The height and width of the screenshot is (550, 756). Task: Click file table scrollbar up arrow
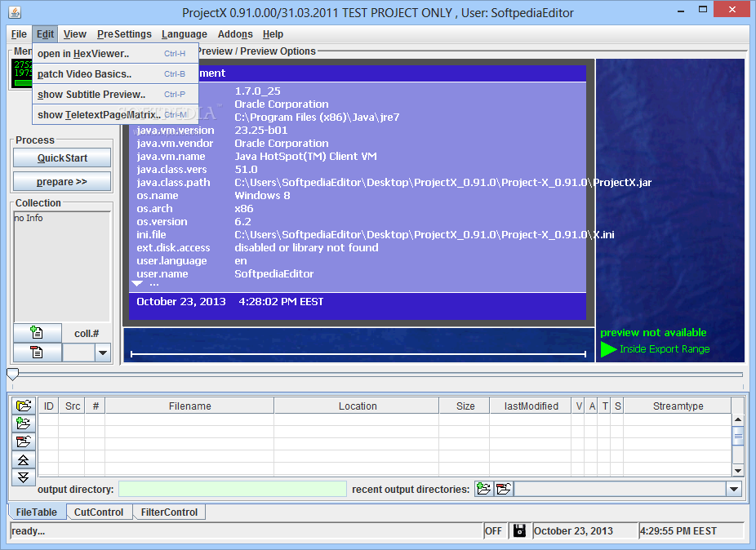click(x=738, y=420)
